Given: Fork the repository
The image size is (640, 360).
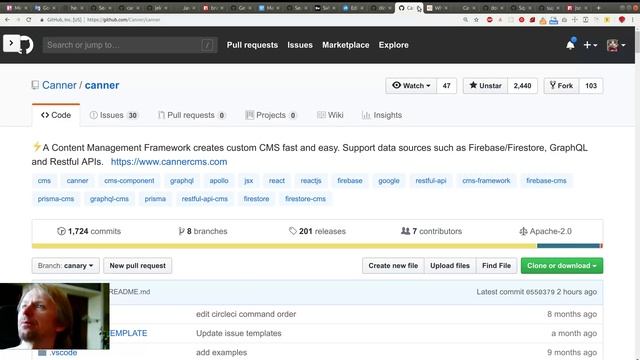Looking at the screenshot, I should pos(561,86).
